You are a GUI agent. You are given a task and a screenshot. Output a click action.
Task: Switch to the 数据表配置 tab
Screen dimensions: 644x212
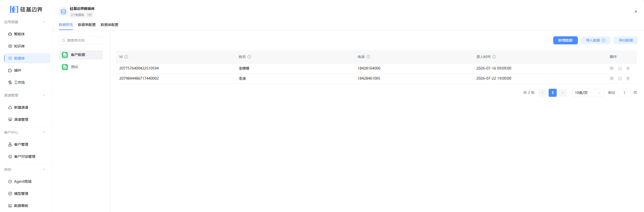click(87, 25)
